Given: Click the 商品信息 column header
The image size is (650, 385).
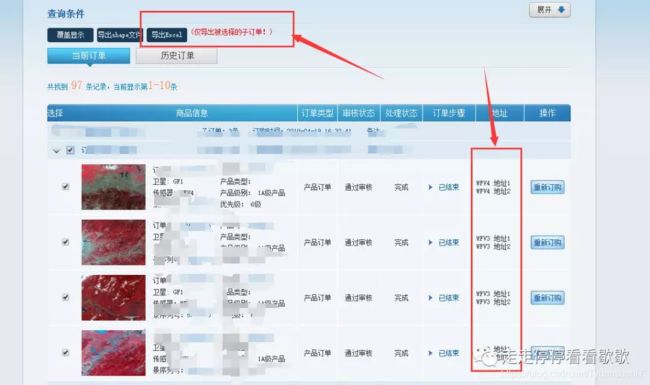Looking at the screenshot, I should (192, 113).
